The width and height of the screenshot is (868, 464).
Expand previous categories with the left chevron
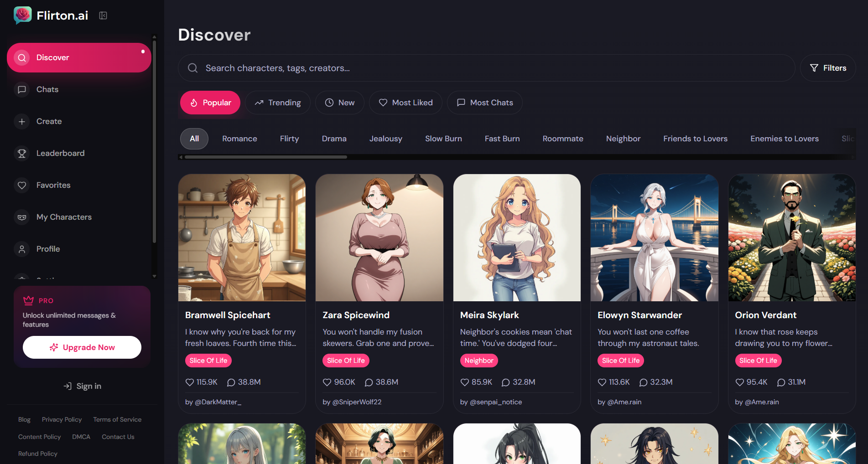[x=181, y=157]
